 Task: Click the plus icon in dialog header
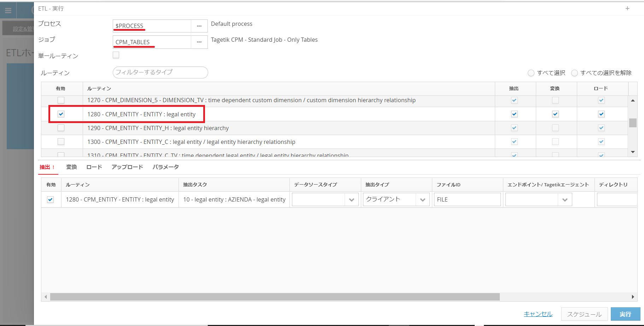point(627,8)
